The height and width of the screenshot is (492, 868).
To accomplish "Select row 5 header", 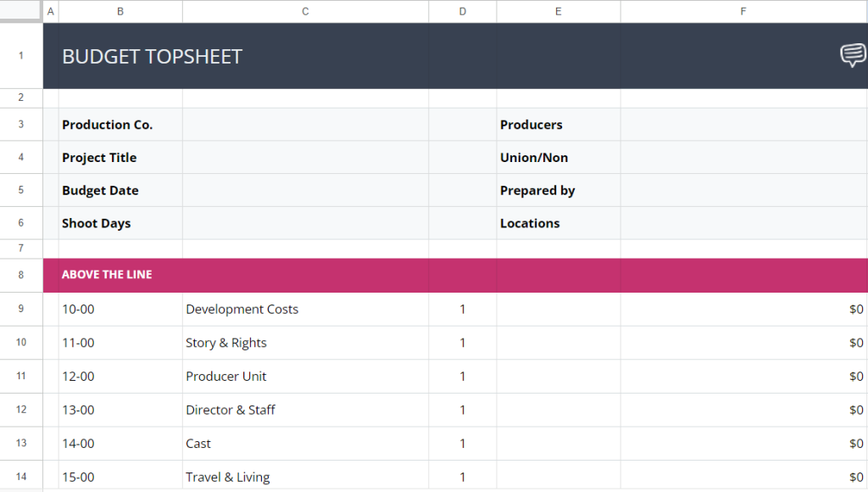I will [21, 190].
